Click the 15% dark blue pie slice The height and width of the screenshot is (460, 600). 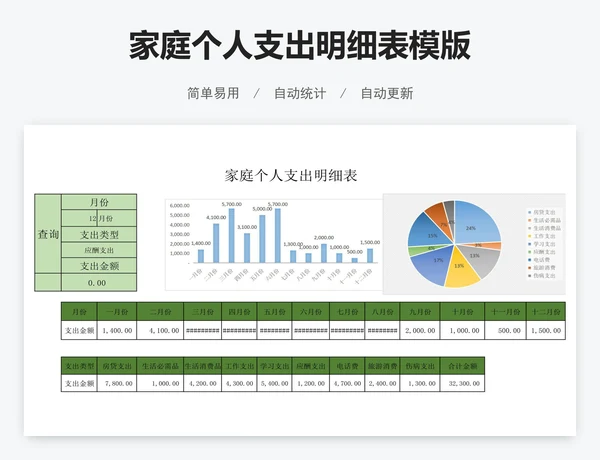pyautogui.click(x=427, y=232)
